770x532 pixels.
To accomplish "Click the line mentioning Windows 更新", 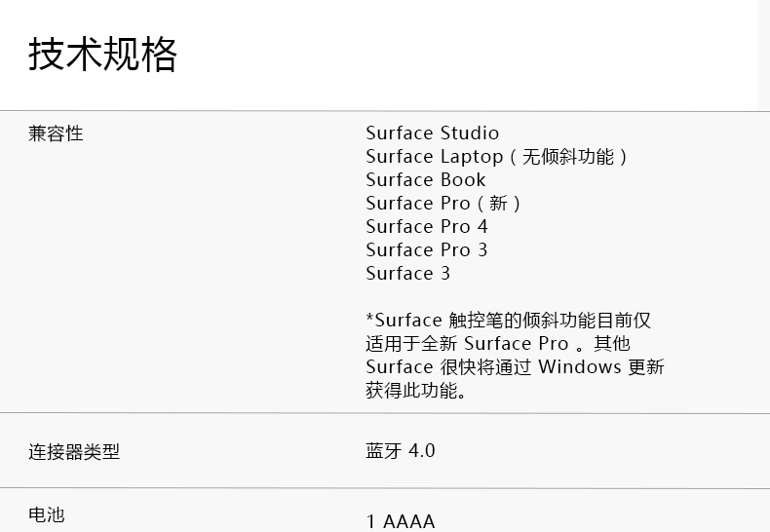I will point(515,367).
